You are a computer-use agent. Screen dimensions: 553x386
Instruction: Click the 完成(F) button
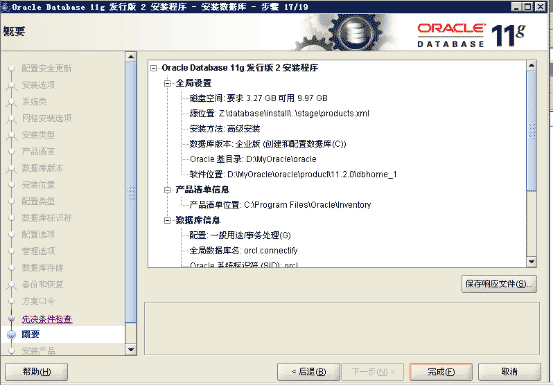coord(441,372)
